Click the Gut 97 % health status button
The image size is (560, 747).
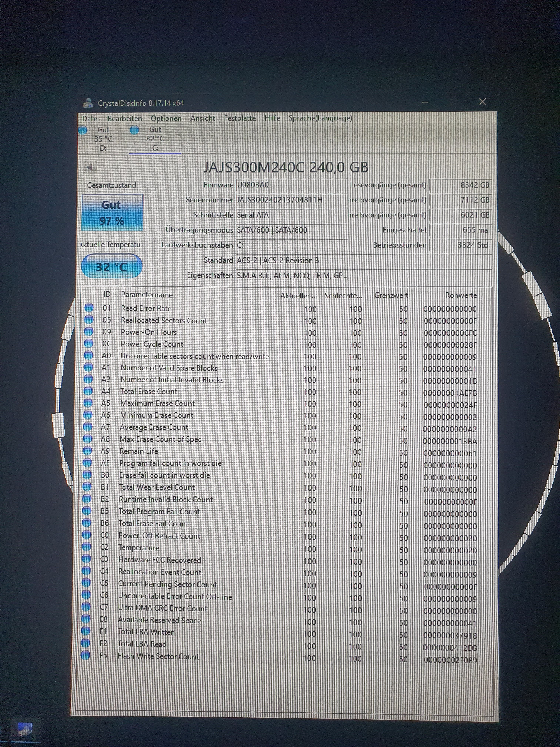[112, 213]
